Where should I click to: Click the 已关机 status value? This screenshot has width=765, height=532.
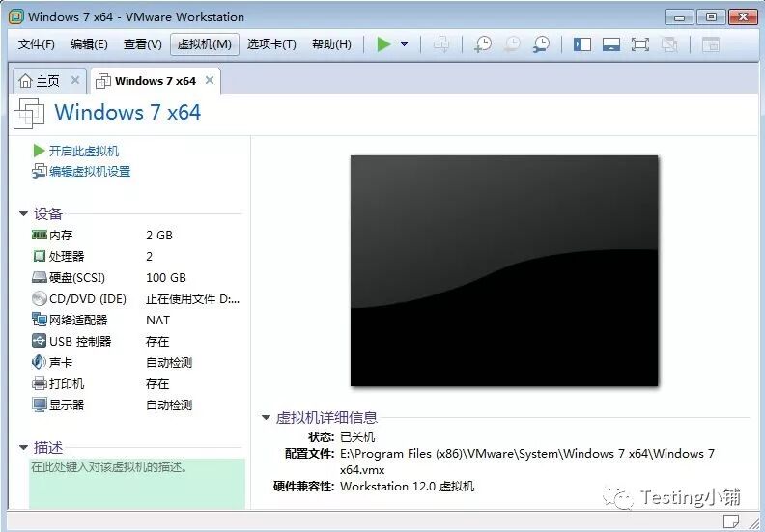point(357,437)
